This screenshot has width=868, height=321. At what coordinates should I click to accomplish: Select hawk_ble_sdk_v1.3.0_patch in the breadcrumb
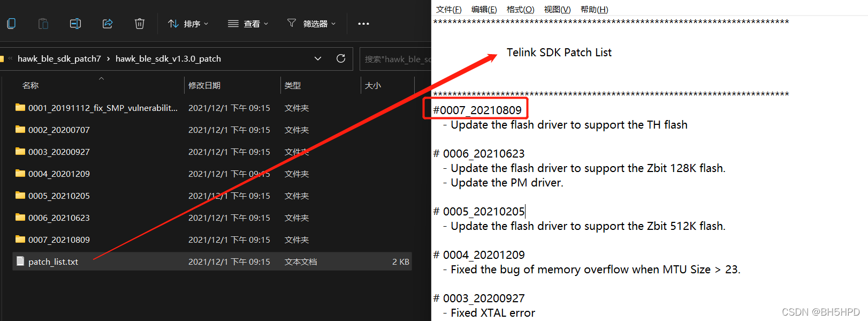coord(168,58)
